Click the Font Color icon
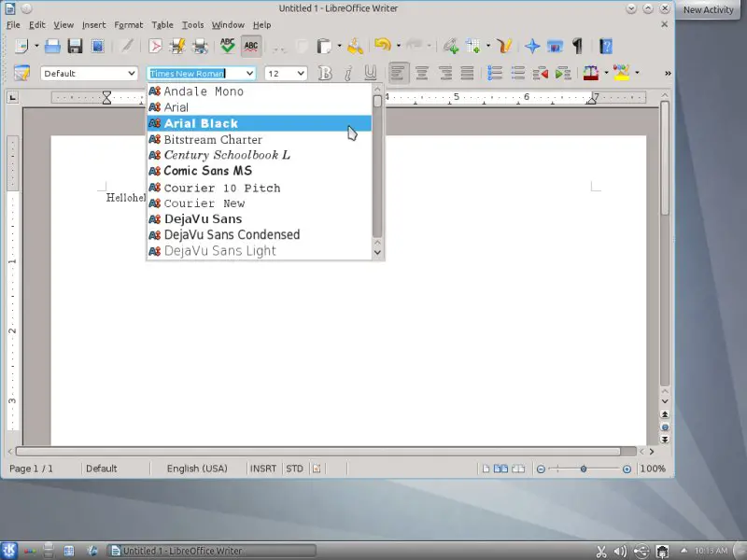The width and height of the screenshot is (747, 560). [591, 74]
